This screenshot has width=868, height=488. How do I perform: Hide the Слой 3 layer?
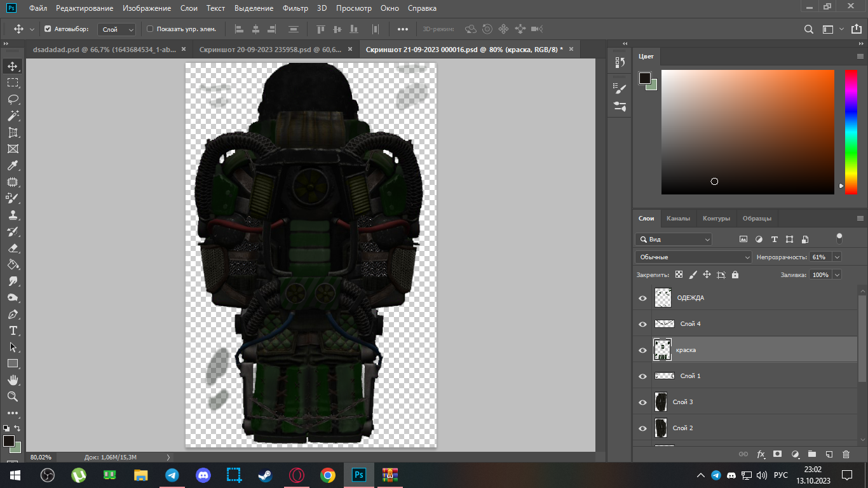642,402
